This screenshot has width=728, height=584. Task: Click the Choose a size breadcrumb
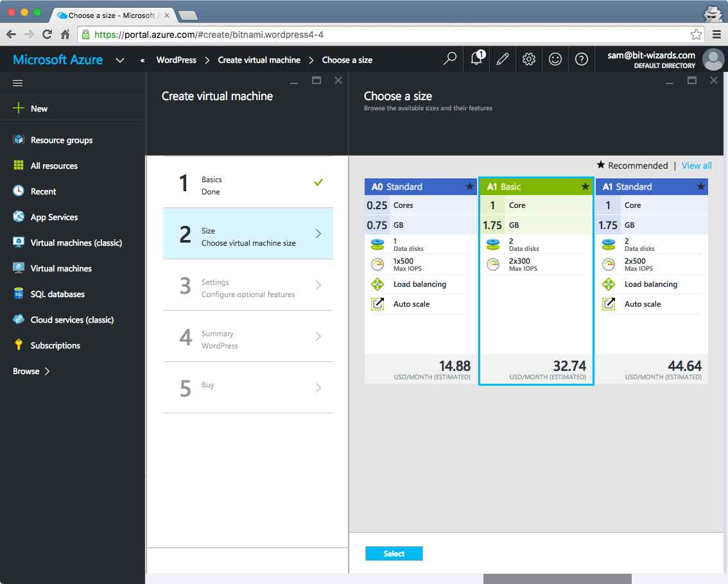[347, 60]
